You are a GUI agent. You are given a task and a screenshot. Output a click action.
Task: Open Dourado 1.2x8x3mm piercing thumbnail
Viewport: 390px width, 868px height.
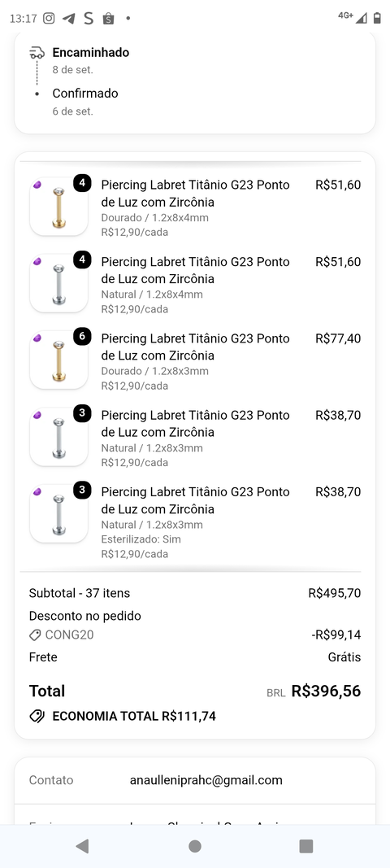[58, 360]
